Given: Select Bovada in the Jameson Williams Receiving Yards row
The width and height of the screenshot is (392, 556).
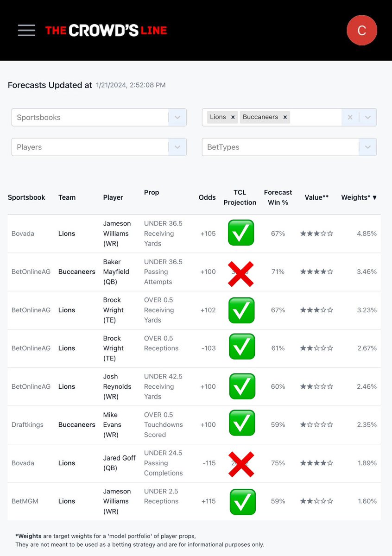Looking at the screenshot, I should pos(23,234).
